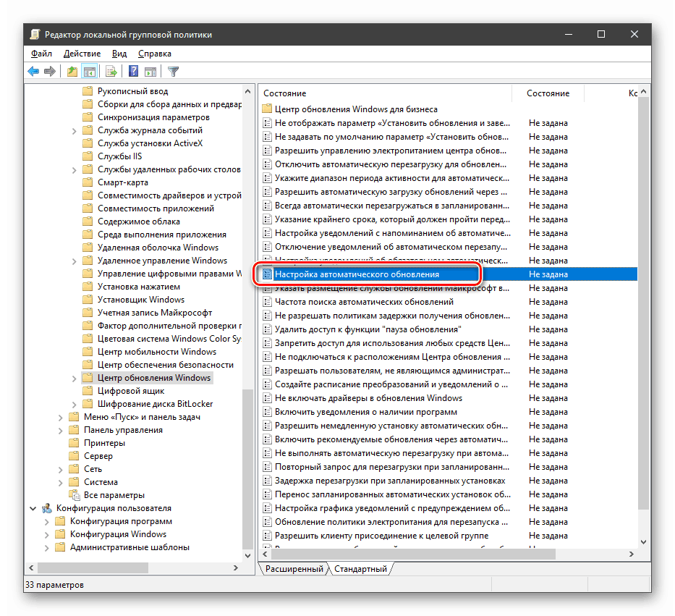Open Help via the blue question mark icon
675x616 pixels.
coord(134,71)
